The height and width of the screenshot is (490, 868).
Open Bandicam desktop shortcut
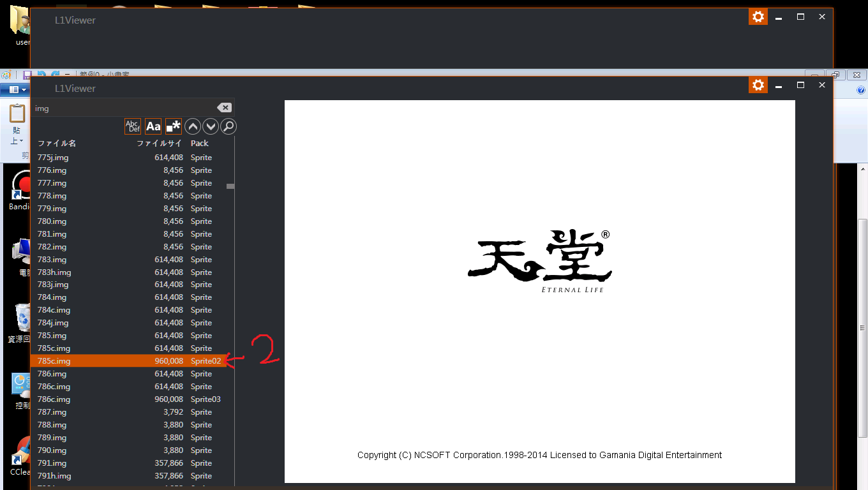coord(19,191)
